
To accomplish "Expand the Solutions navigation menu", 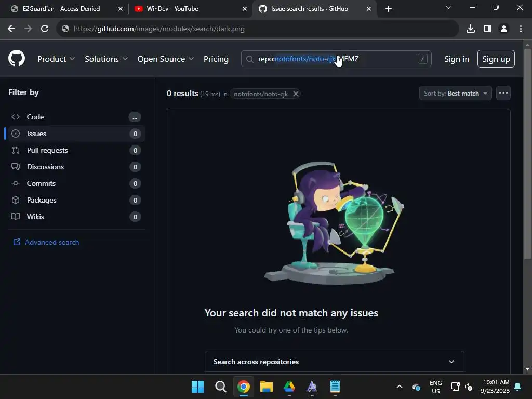I will tap(106, 59).
